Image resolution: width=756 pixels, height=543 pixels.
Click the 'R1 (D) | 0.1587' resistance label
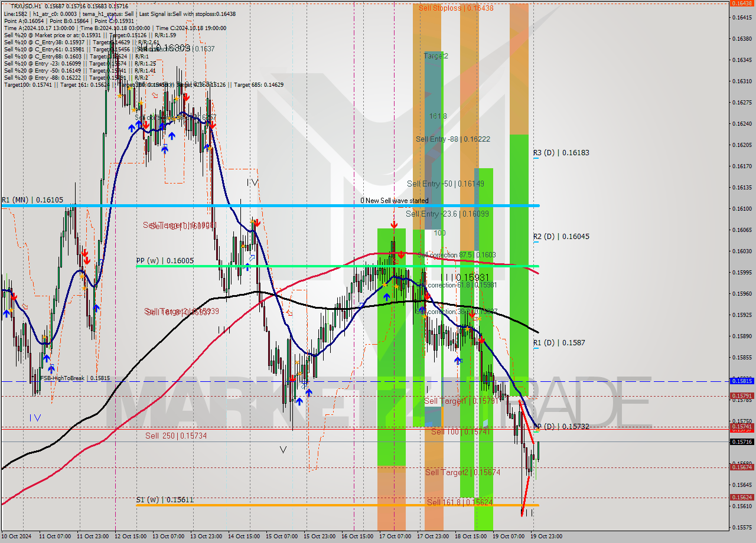click(559, 343)
